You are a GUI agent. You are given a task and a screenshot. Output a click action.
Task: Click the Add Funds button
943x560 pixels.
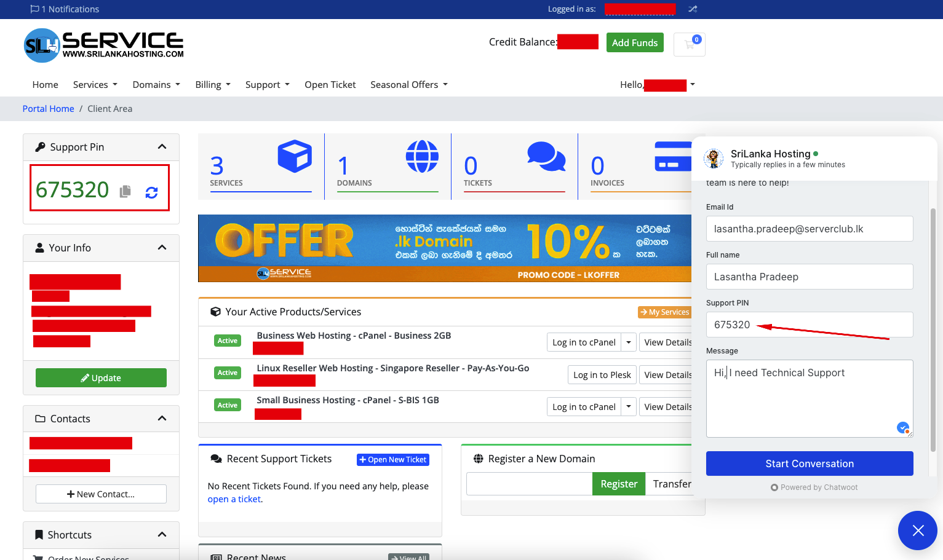[635, 42]
